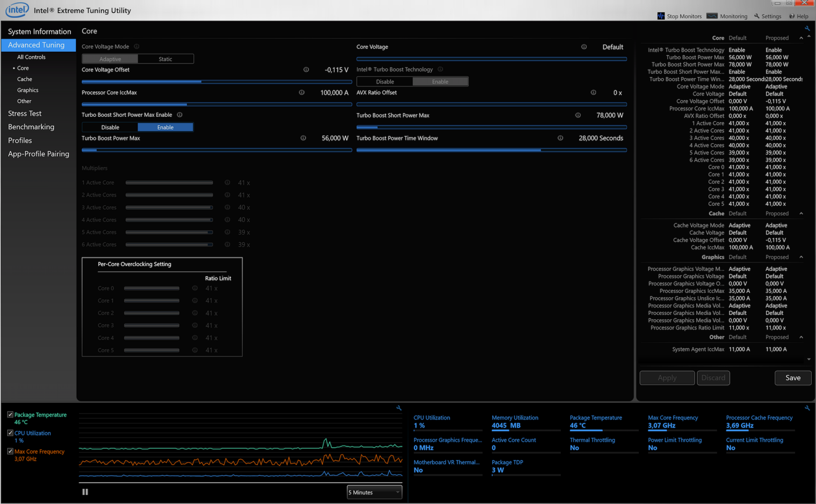This screenshot has height=504, width=816.
Task: Pause the monitoring graph
Action: (x=85, y=492)
